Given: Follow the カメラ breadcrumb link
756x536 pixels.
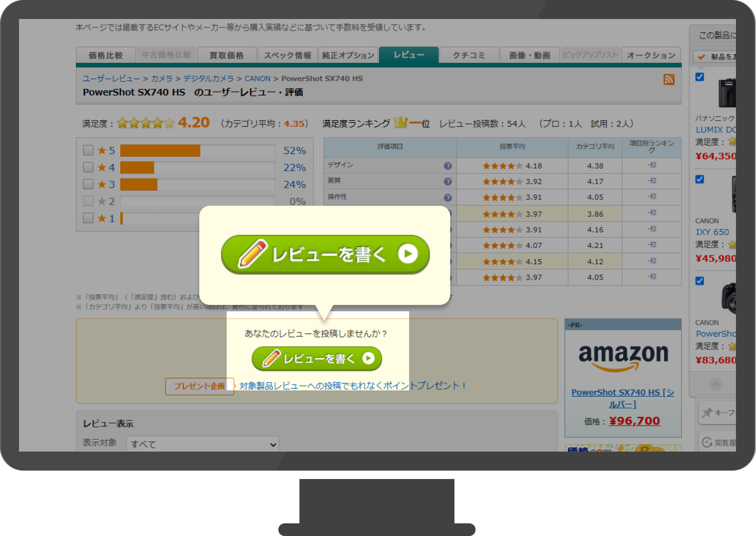Looking at the screenshot, I should point(162,79).
